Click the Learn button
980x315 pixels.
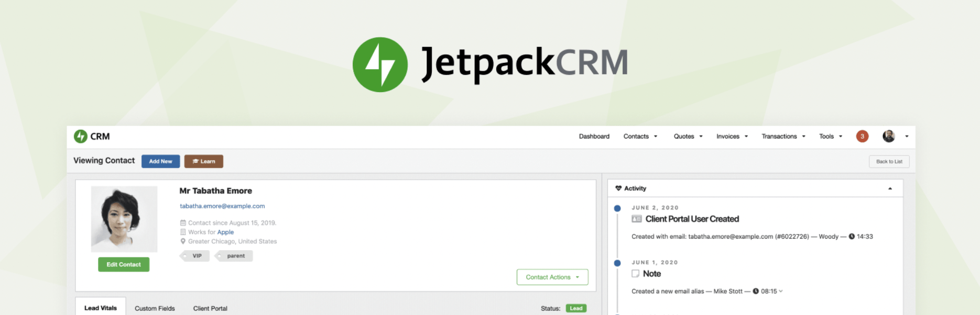pyautogui.click(x=203, y=162)
